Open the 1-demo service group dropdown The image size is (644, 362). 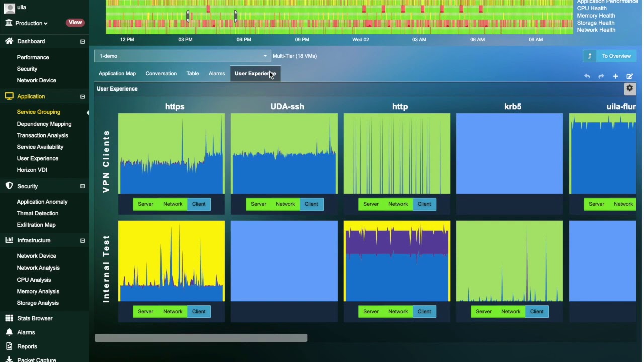pos(182,56)
